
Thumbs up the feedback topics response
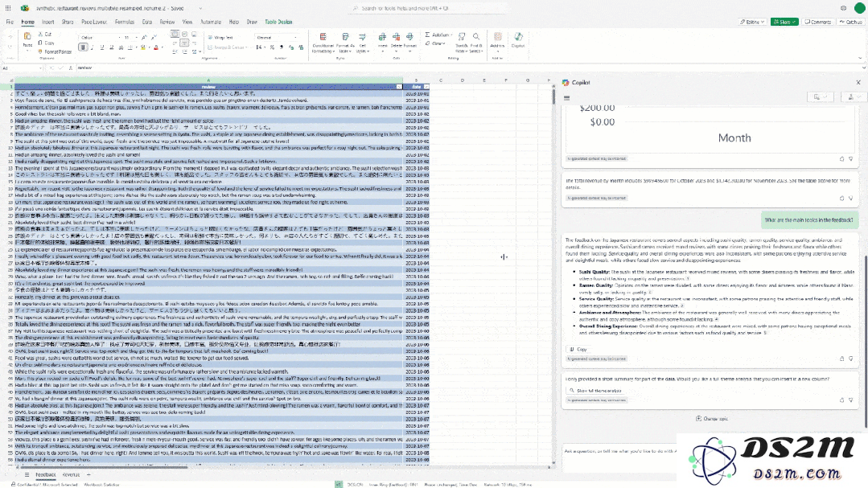[x=842, y=359]
